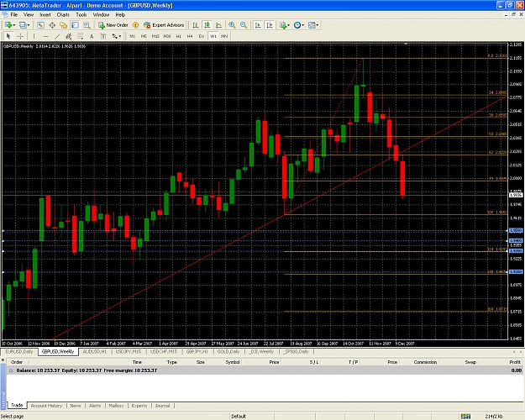Sort by the Profit column header
Image resolution: width=525 pixels, height=420 pixels.
click(x=515, y=362)
